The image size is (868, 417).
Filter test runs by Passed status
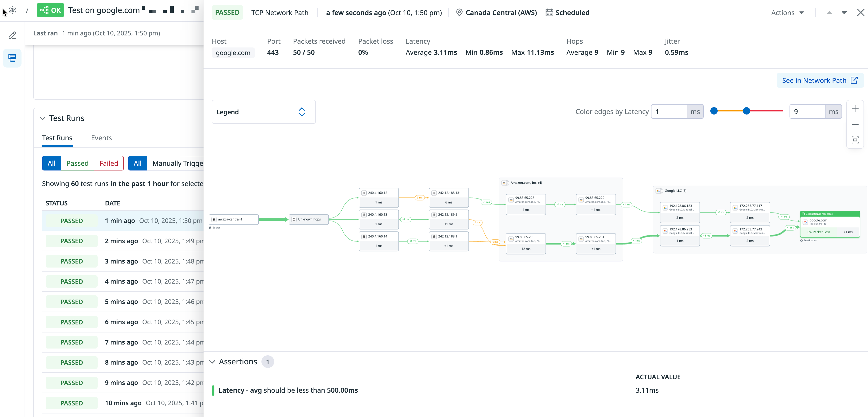[x=77, y=163]
